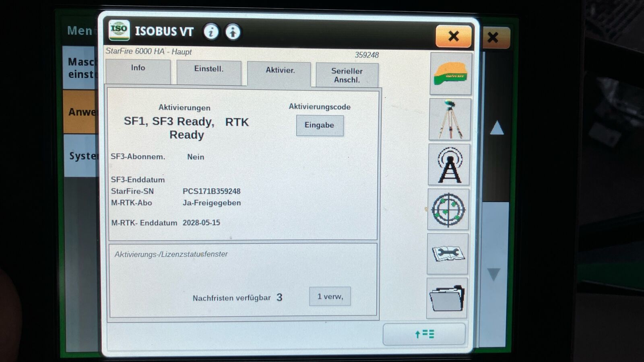Open the Serieller Anschl. tab
This screenshot has width=644, height=362.
point(347,75)
